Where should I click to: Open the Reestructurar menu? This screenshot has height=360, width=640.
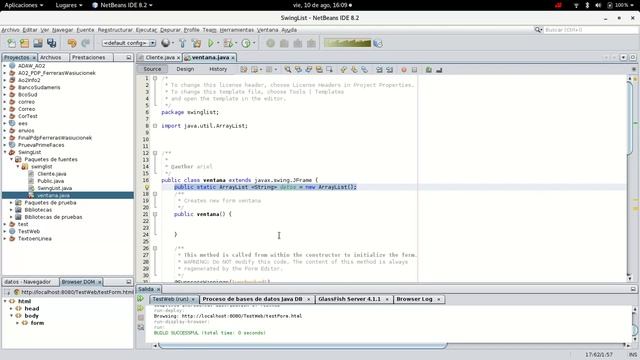click(x=115, y=30)
